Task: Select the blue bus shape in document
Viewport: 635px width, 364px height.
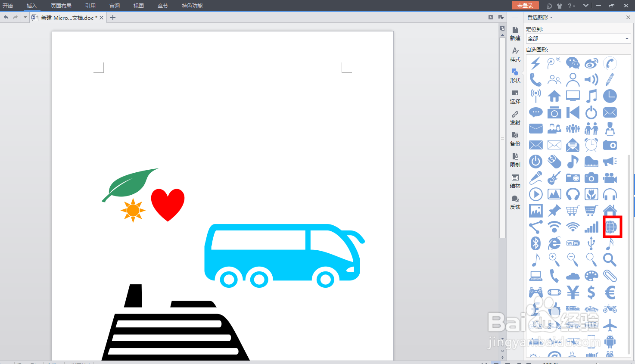Action: pyautogui.click(x=284, y=255)
